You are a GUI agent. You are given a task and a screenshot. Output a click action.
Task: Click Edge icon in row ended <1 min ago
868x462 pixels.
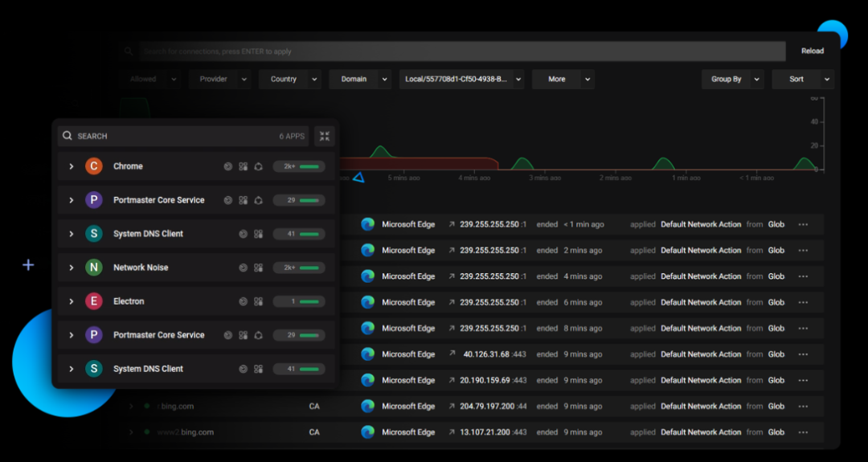tap(367, 224)
